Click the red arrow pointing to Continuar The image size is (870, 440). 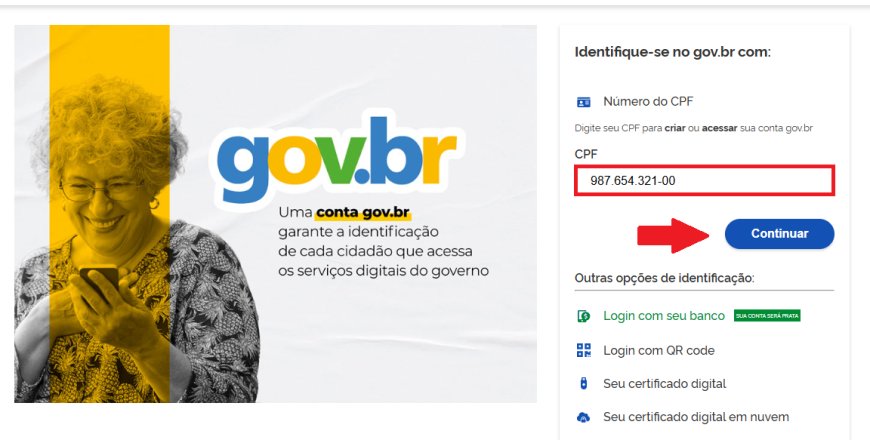(x=673, y=235)
